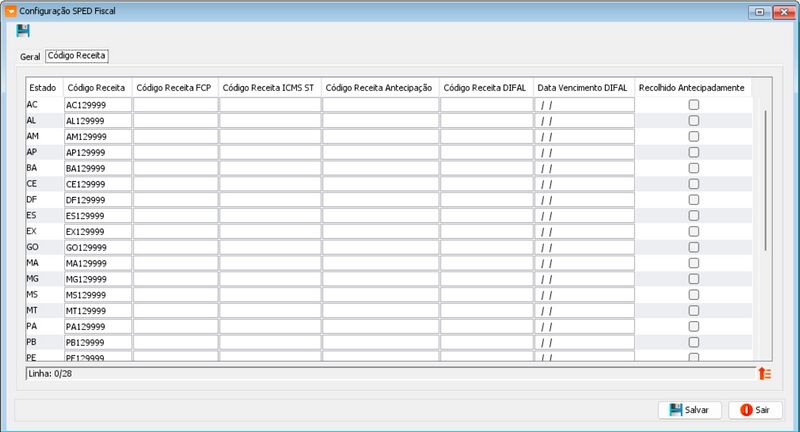Toggle Recolhido Antecipadamente for AM row
Image resolution: width=800 pixels, height=432 pixels.
(x=693, y=136)
